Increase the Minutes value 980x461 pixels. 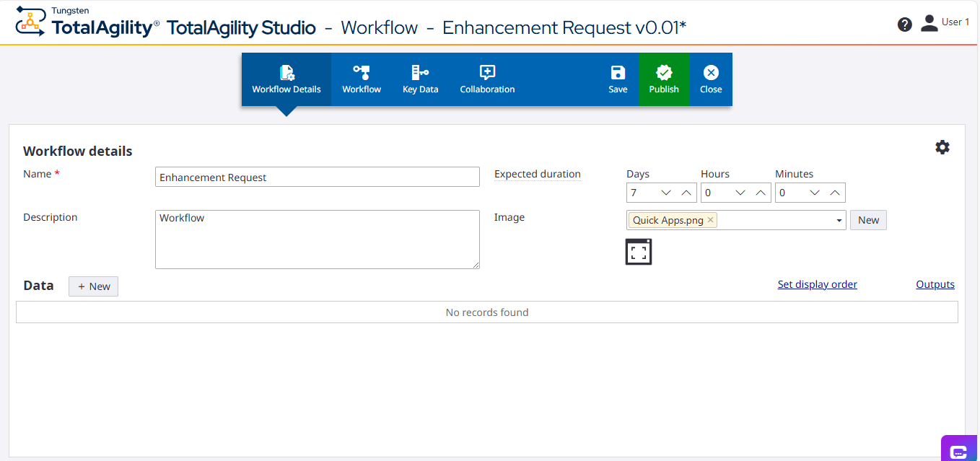point(835,193)
